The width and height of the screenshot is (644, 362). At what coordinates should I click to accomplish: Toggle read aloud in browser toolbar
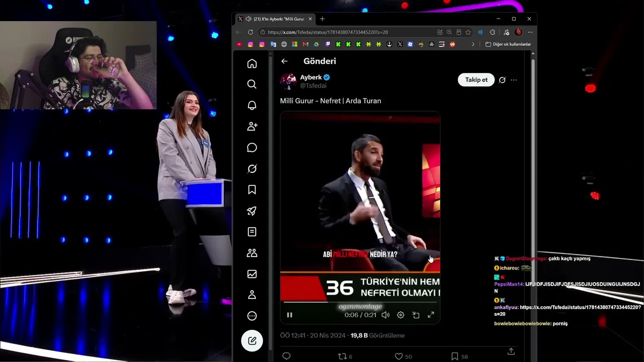[480, 32]
